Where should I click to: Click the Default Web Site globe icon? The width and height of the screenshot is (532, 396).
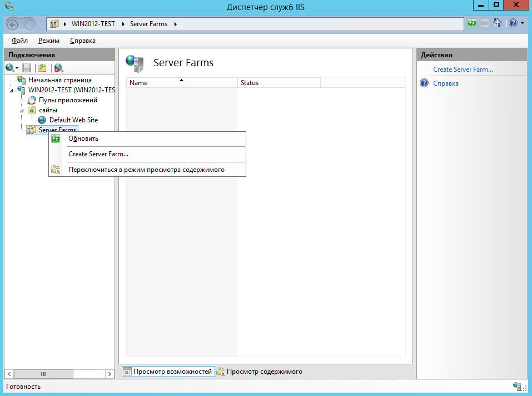(42, 120)
